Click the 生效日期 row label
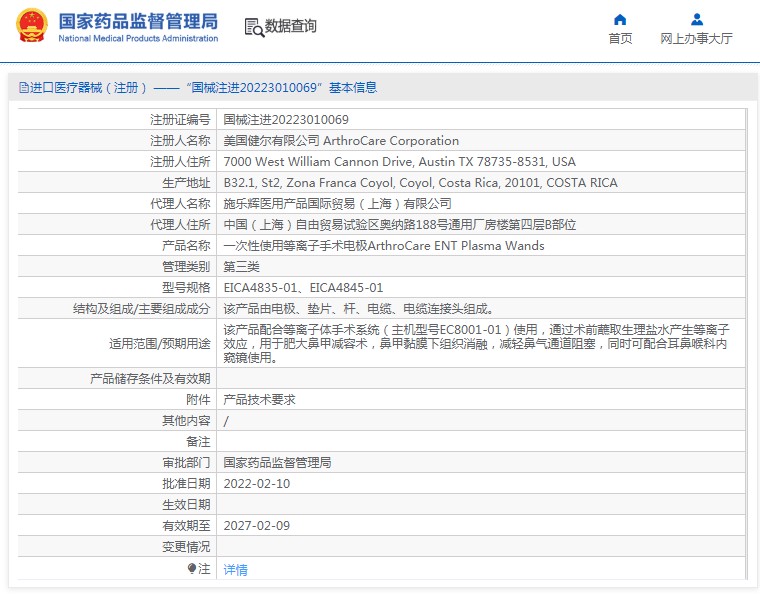Image resolution: width=760 pixels, height=594 pixels. 186,505
